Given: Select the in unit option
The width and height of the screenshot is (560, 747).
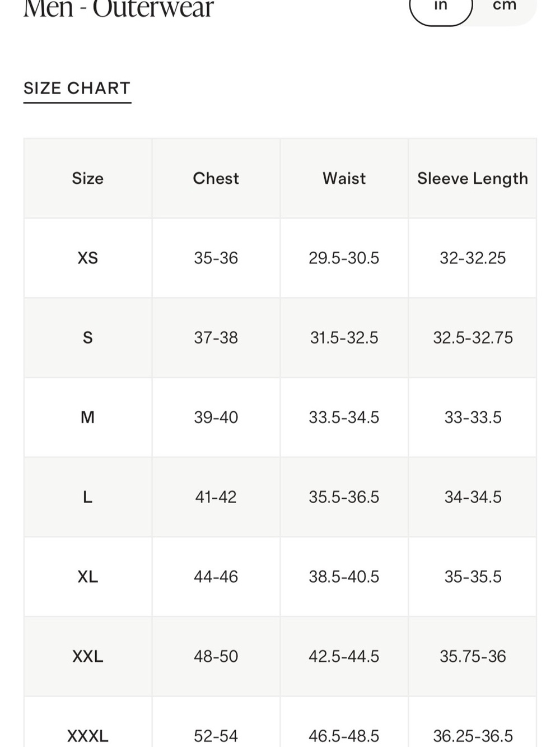Looking at the screenshot, I should [441, 7].
